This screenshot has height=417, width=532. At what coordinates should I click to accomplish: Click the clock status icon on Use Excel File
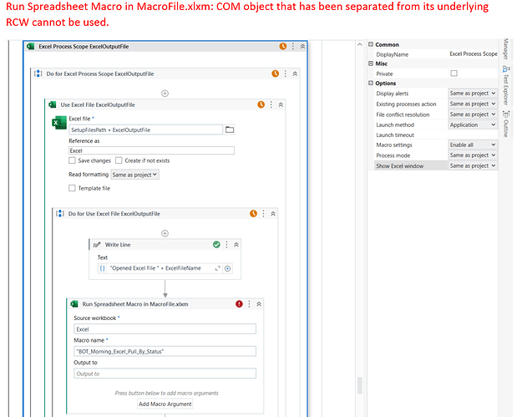click(x=261, y=104)
